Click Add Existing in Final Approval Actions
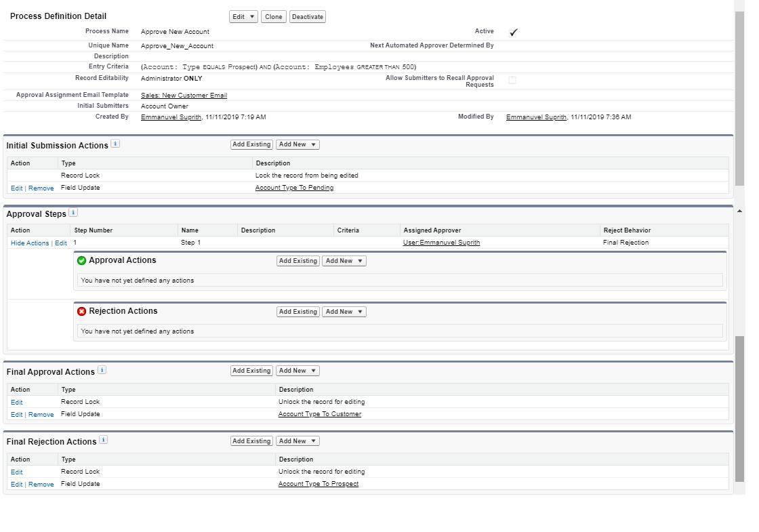759x532 pixels. (251, 371)
